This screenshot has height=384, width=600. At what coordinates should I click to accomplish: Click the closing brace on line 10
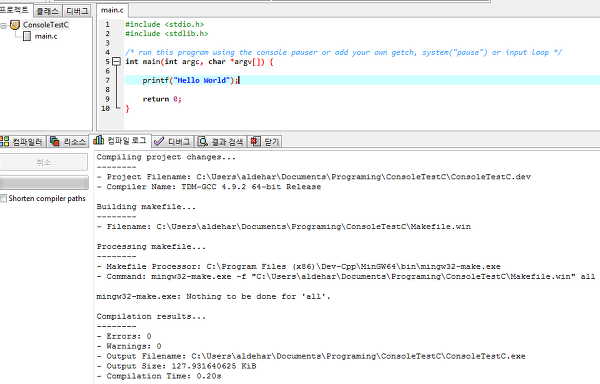click(127, 109)
